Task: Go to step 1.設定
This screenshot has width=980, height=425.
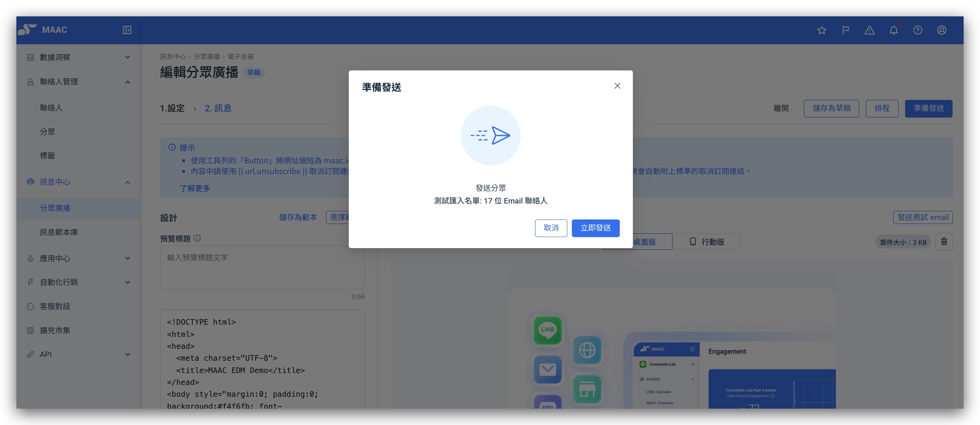Action: (x=172, y=108)
